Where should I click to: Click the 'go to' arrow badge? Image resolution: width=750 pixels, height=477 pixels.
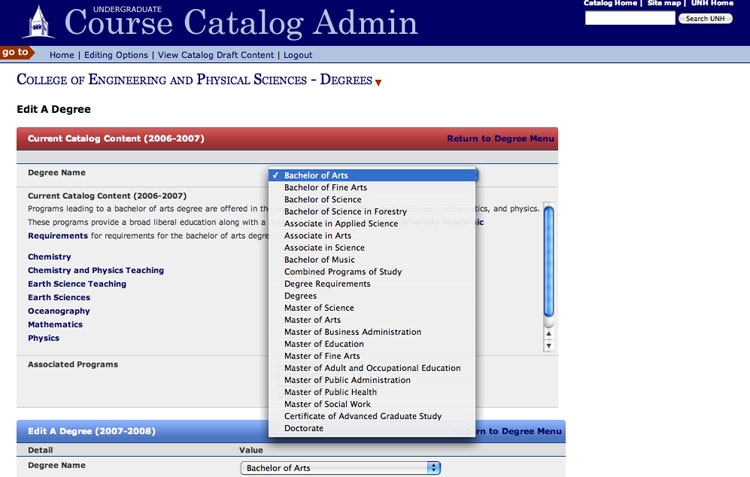click(17, 52)
